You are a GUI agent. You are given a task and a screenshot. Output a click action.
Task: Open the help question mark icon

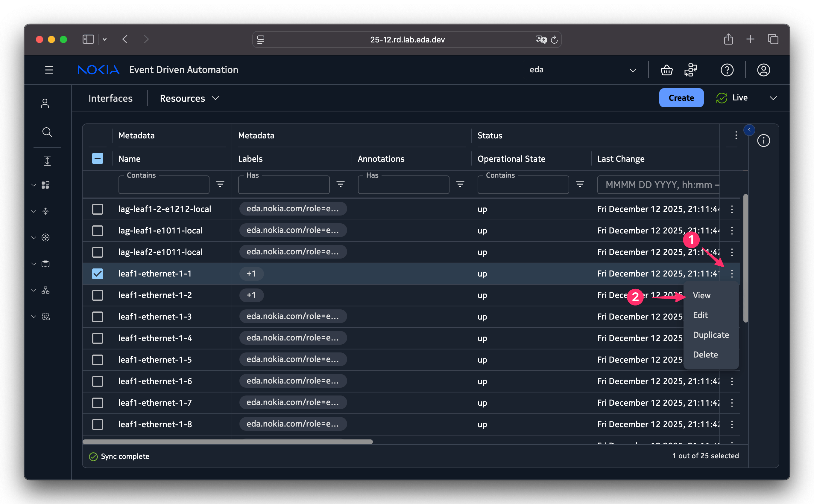727,70
